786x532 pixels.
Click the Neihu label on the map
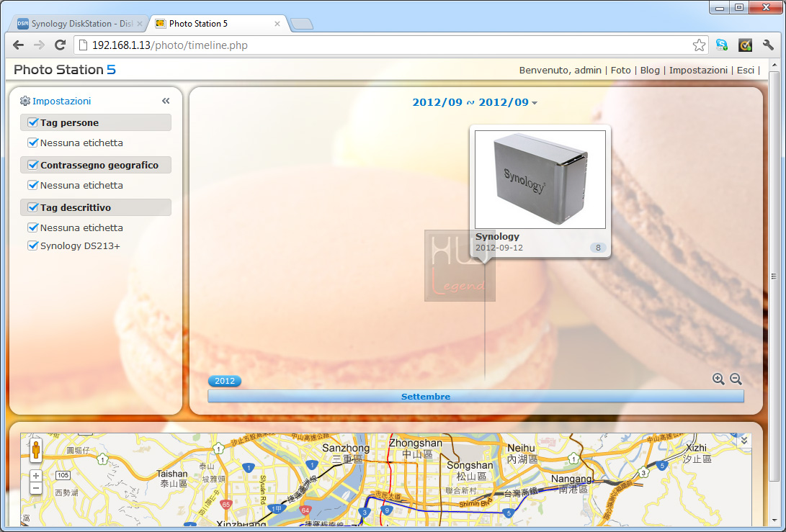[521, 448]
